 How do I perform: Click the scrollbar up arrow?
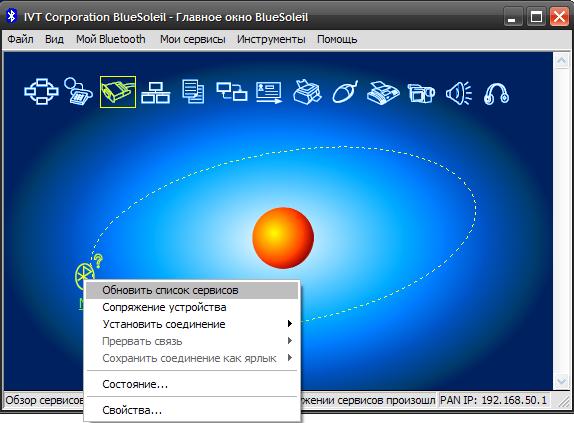pos(561,60)
